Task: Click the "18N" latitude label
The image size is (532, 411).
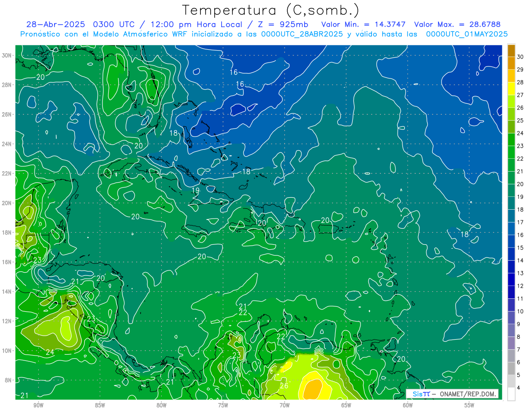Action: click(x=8, y=232)
